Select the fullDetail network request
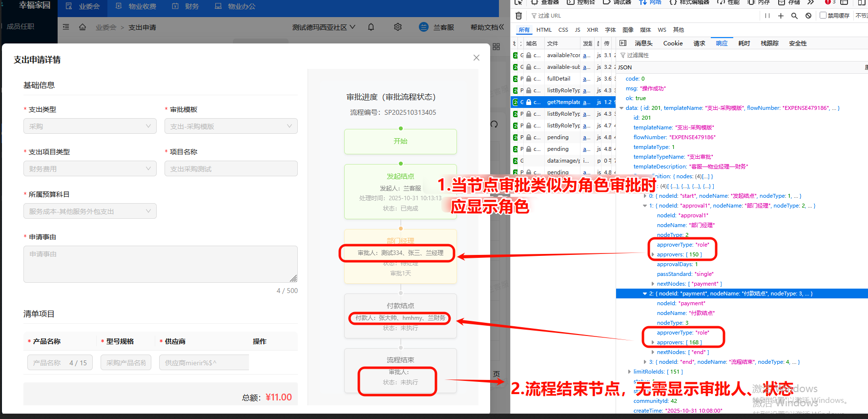Viewport: 868px width, 419px height. (563, 79)
